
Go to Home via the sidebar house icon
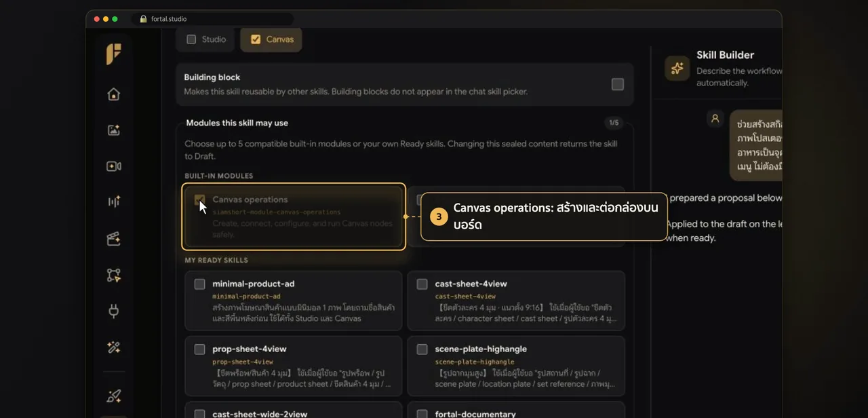pos(114,94)
